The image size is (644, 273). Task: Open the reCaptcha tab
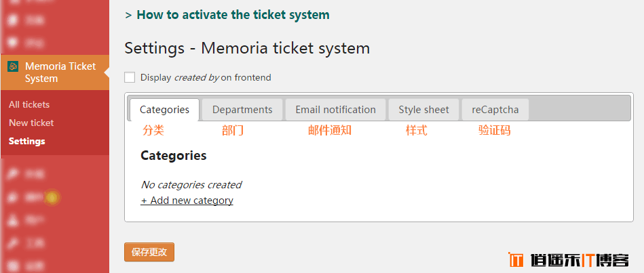[x=495, y=110]
